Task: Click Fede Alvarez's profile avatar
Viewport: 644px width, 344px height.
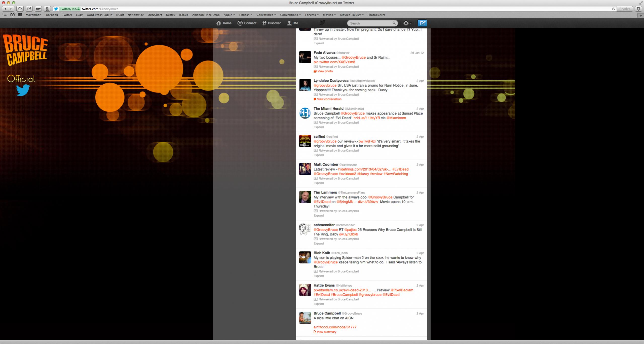Action: [x=305, y=57]
